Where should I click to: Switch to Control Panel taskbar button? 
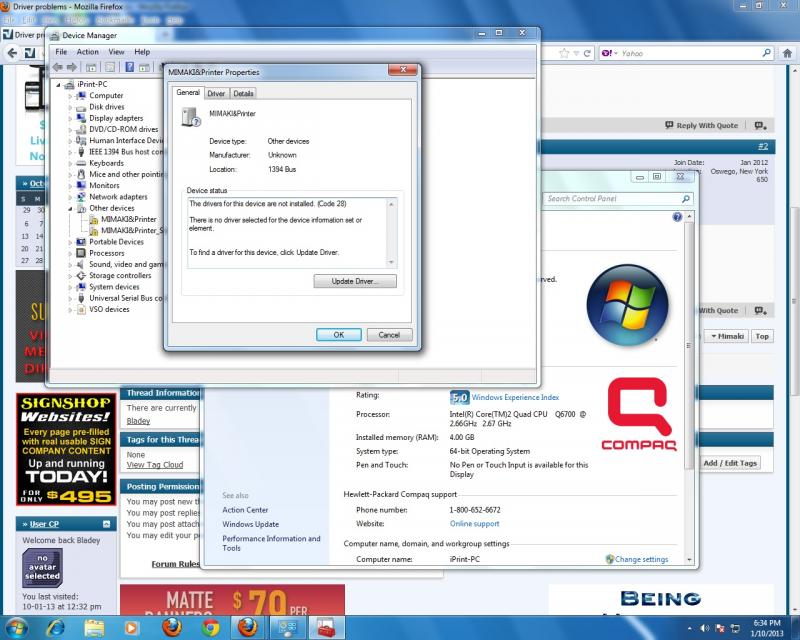coord(288,627)
